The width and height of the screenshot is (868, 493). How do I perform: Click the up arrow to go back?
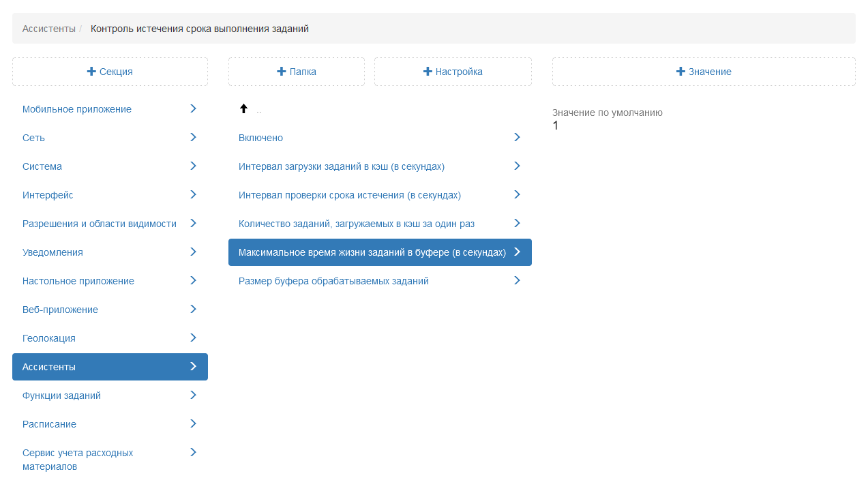pyautogui.click(x=243, y=108)
